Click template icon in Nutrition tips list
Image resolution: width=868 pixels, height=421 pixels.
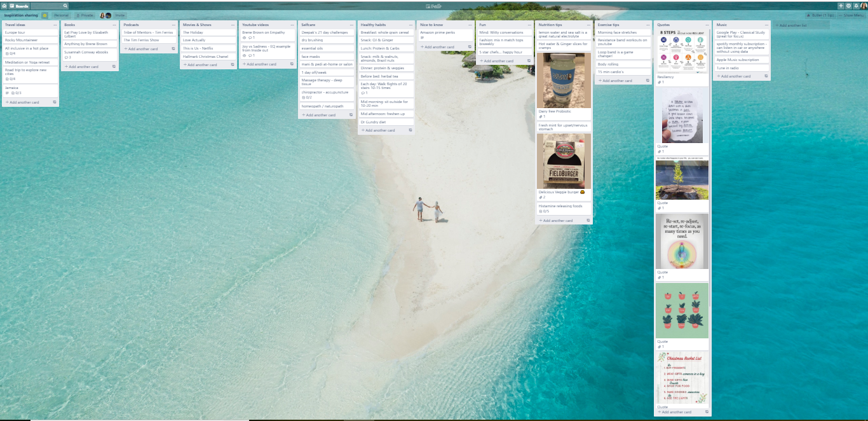(588, 221)
